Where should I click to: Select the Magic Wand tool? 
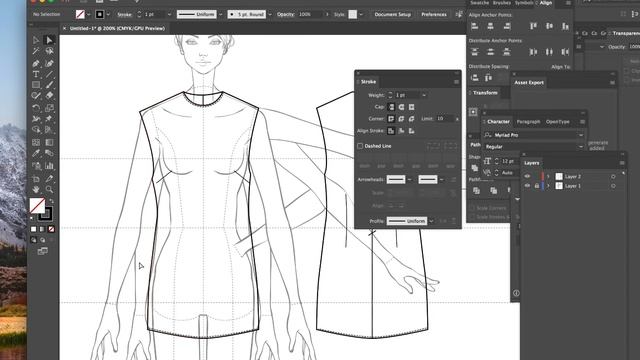(36, 51)
